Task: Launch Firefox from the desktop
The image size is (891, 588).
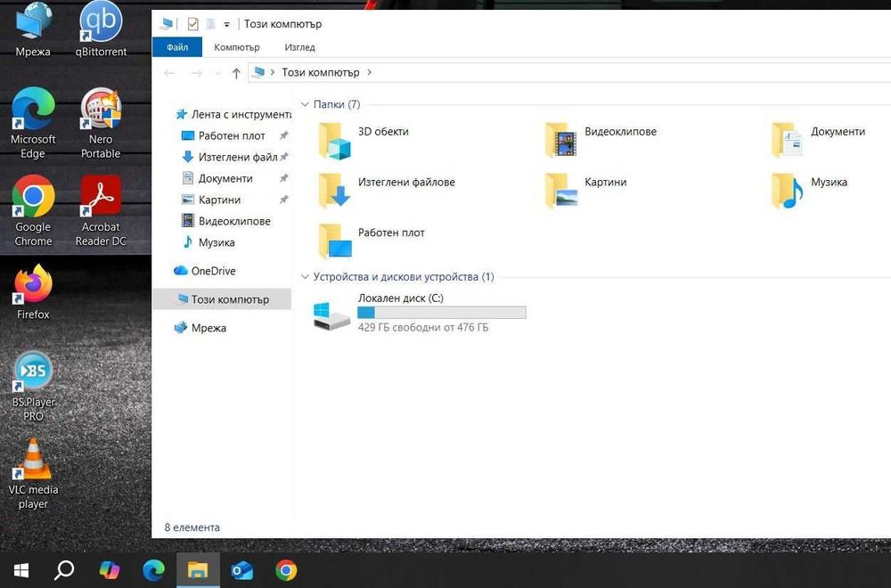Action: [x=33, y=291]
